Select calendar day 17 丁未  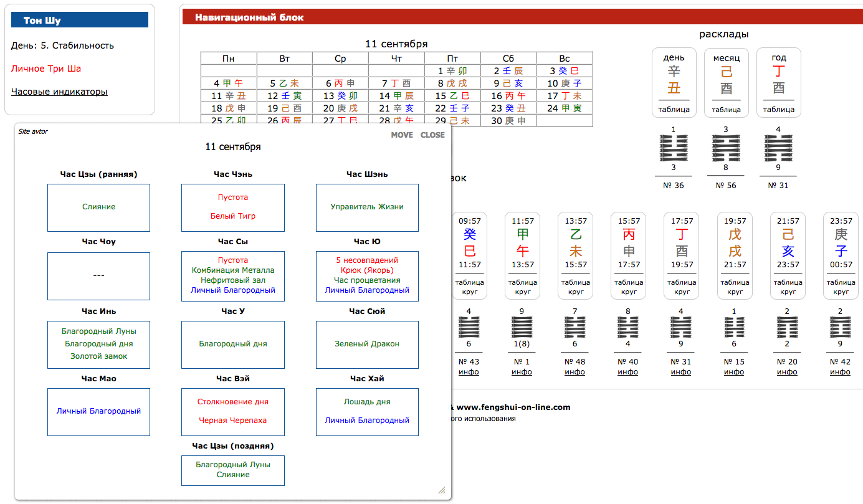[565, 96]
